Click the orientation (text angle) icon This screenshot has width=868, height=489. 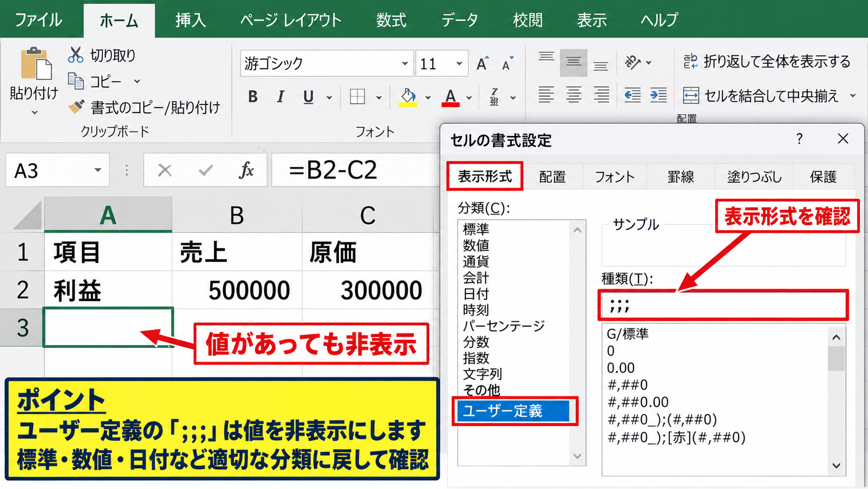pos(633,63)
